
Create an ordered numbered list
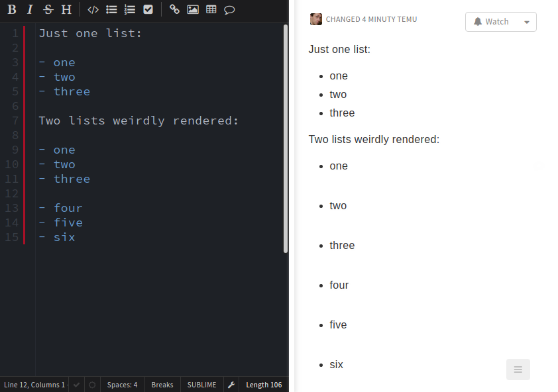pyautogui.click(x=130, y=9)
